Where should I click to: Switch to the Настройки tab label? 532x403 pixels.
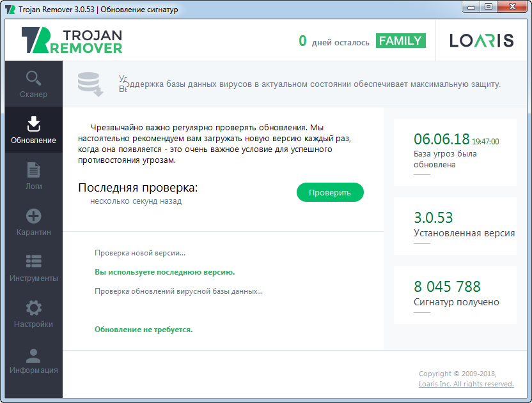[x=34, y=324]
